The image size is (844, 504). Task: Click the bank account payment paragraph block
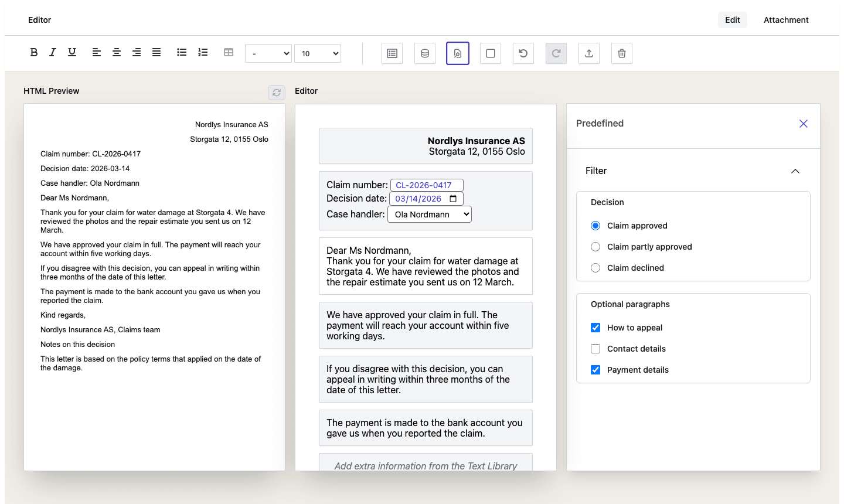pos(426,428)
